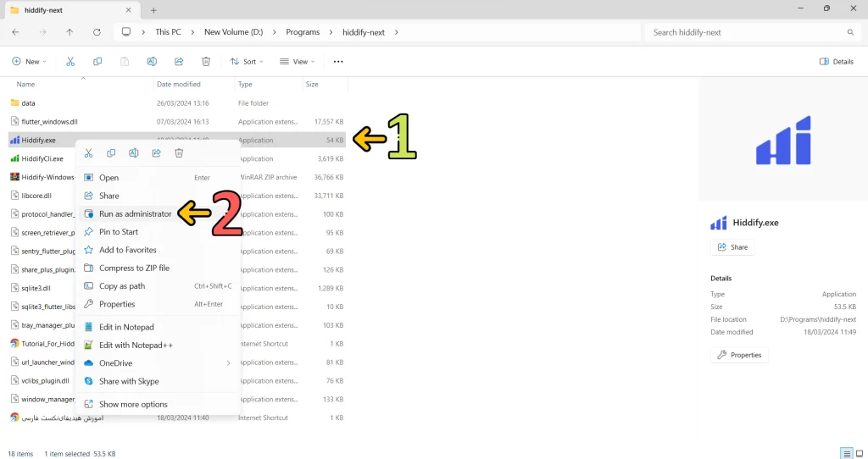The width and height of the screenshot is (868, 459).
Task: Expand the chevron before This PC
Action: click(143, 32)
